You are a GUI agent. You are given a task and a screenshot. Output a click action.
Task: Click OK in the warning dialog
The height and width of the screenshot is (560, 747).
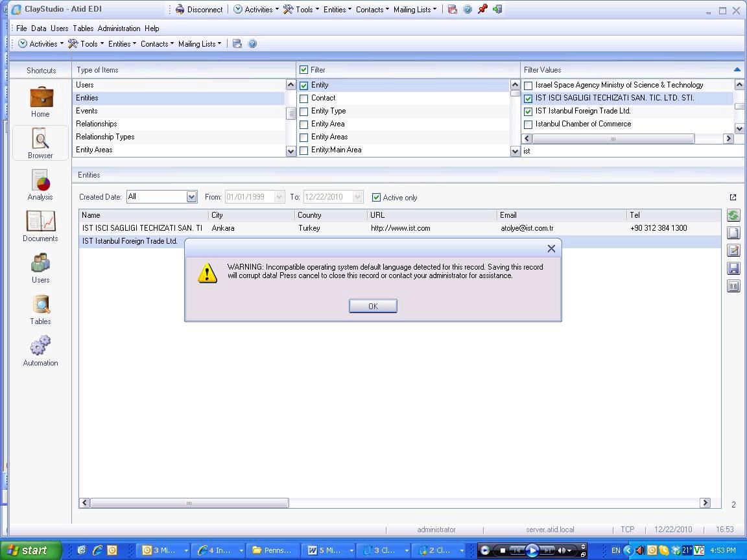click(x=373, y=306)
